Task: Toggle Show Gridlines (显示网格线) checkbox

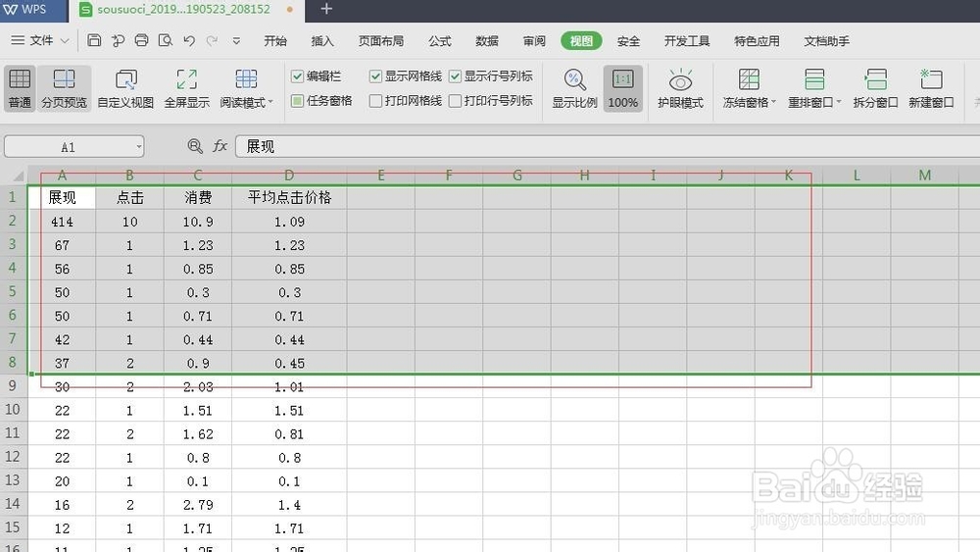Action: (x=375, y=76)
